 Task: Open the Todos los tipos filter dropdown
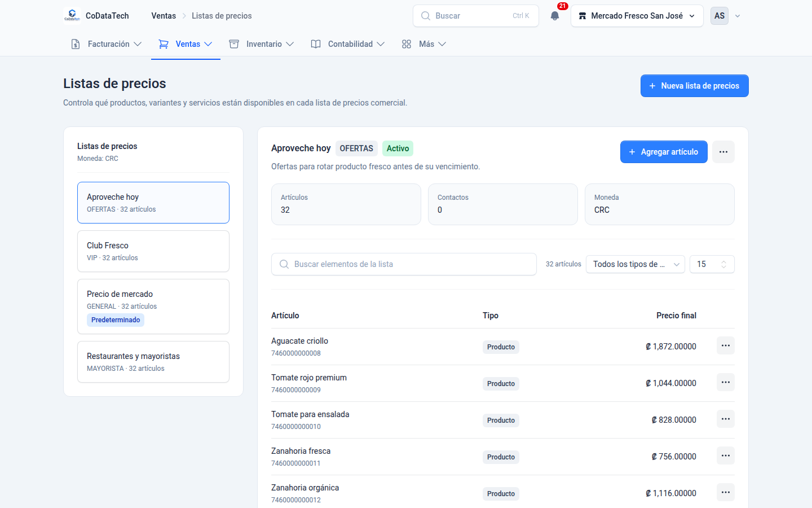(x=636, y=264)
